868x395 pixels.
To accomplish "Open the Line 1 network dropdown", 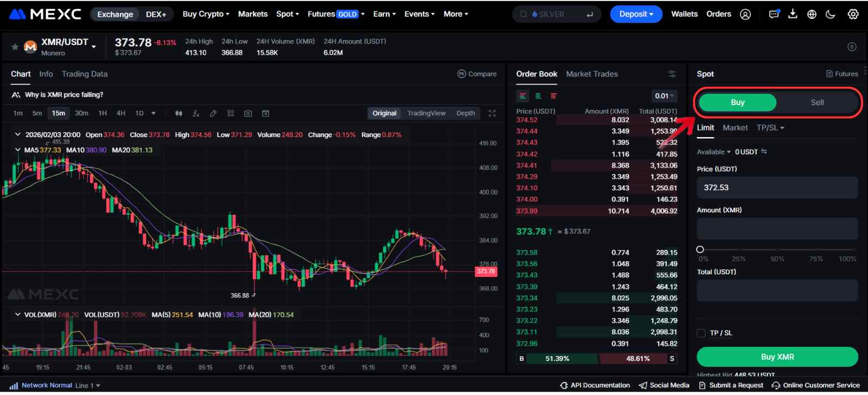I will pos(88,386).
